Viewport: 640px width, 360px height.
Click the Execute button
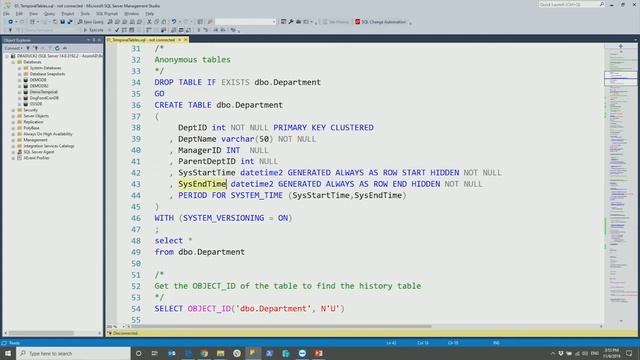coord(93,30)
